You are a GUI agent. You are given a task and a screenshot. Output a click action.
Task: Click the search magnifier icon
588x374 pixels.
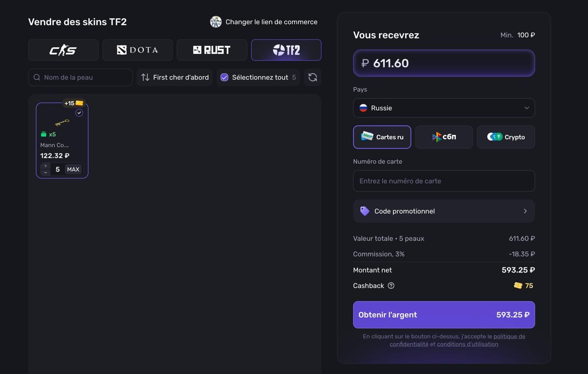(37, 77)
